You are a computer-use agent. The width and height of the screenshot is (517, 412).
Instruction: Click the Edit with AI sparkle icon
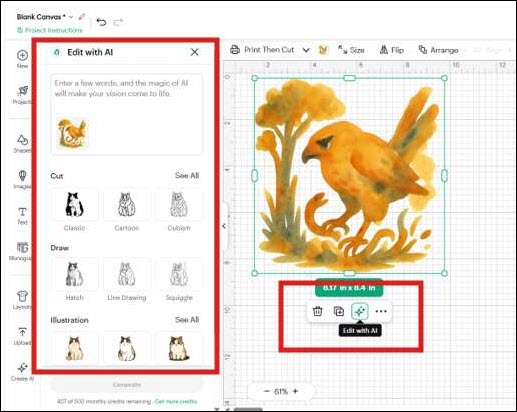360,311
